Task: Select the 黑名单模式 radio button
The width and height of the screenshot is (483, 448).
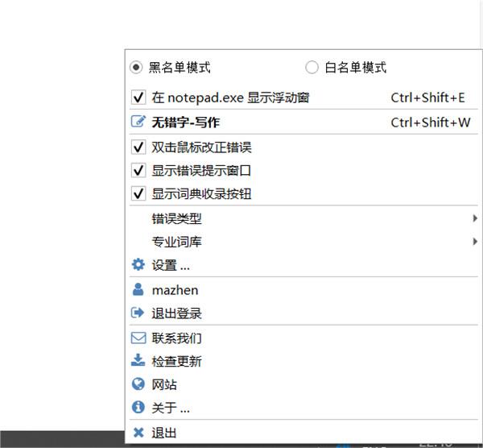Action: click(x=136, y=67)
